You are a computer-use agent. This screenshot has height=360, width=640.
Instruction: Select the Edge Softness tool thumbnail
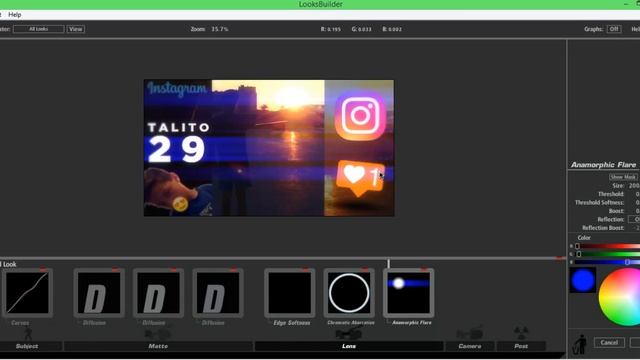(x=289, y=293)
